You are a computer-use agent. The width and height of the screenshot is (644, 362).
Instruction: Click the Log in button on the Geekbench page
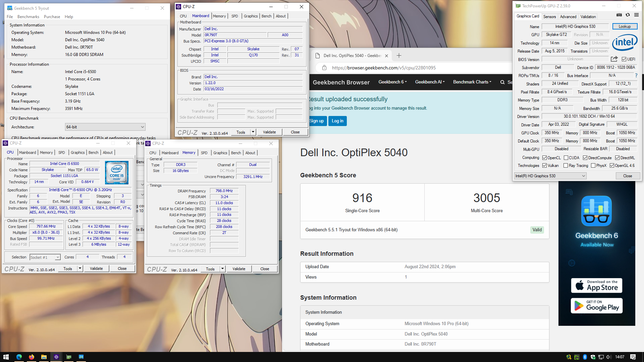tap(337, 121)
